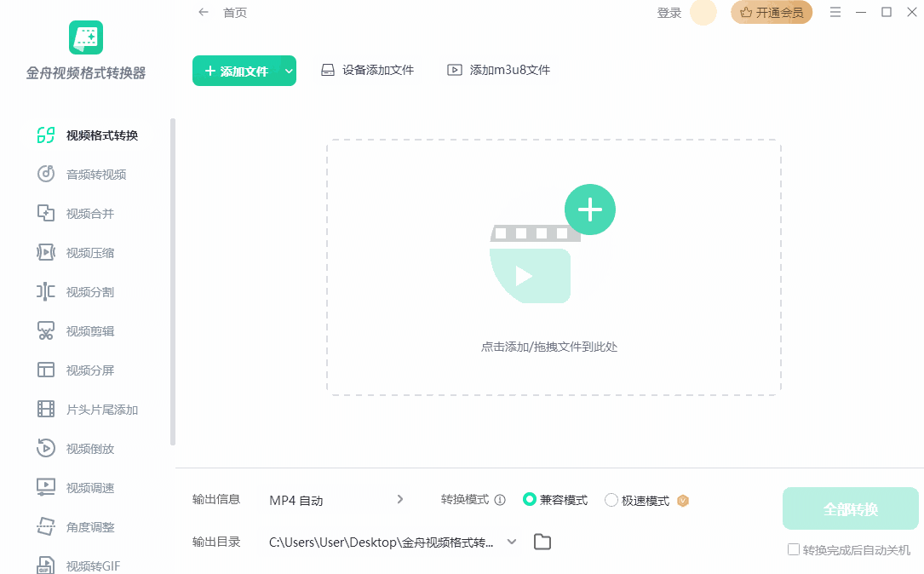Click the back arrow next to 首页

click(x=204, y=12)
